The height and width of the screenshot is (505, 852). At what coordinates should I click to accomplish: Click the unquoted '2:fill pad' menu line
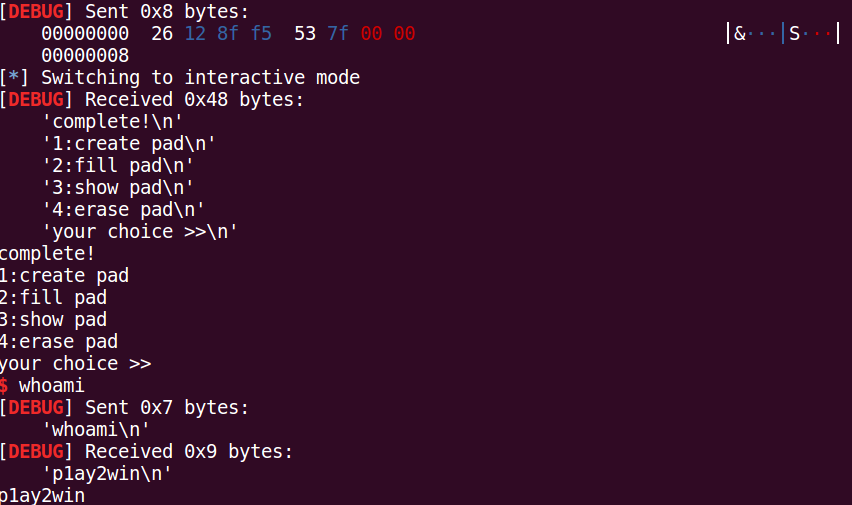click(53, 297)
